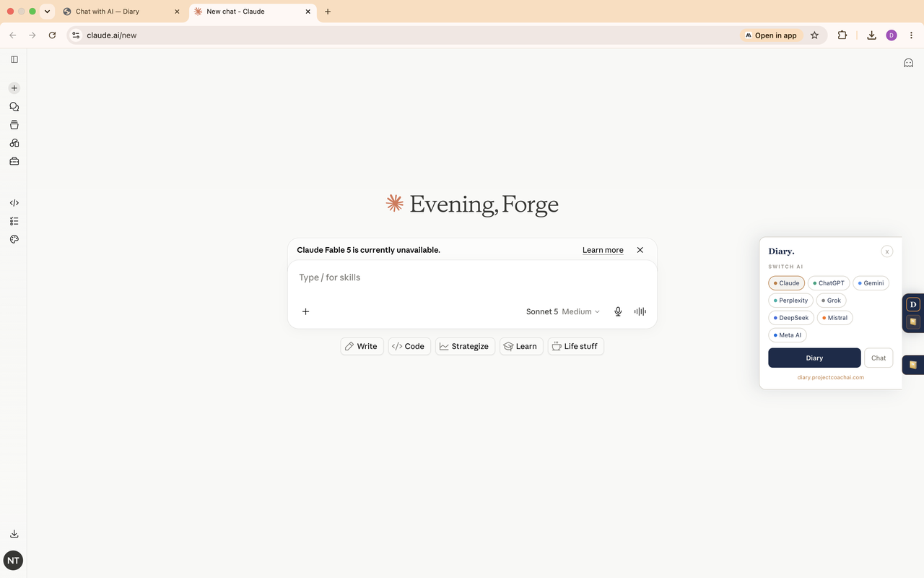Select ChatGPT in Switch AI
The height and width of the screenshot is (578, 924).
tap(829, 283)
